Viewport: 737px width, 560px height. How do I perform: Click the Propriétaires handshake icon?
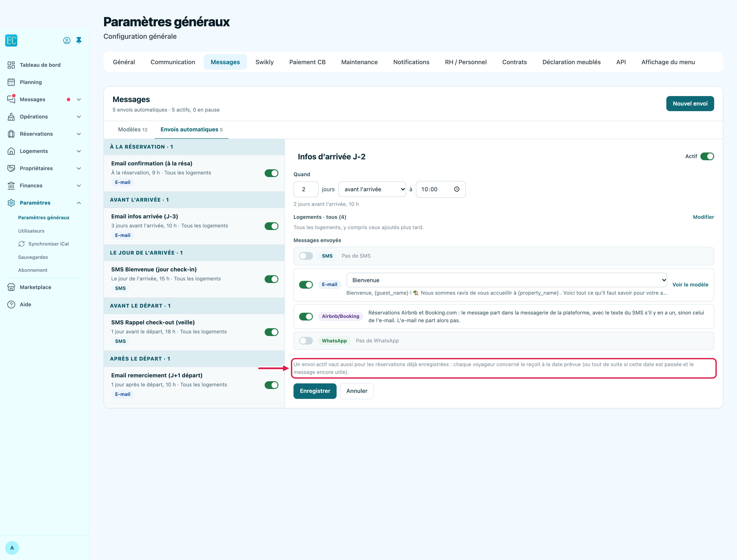(11, 168)
